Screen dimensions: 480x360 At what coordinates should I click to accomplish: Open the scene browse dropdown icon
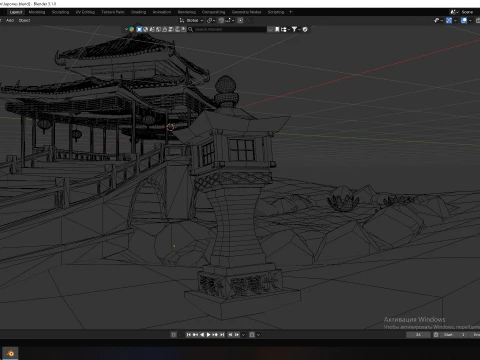454,12
